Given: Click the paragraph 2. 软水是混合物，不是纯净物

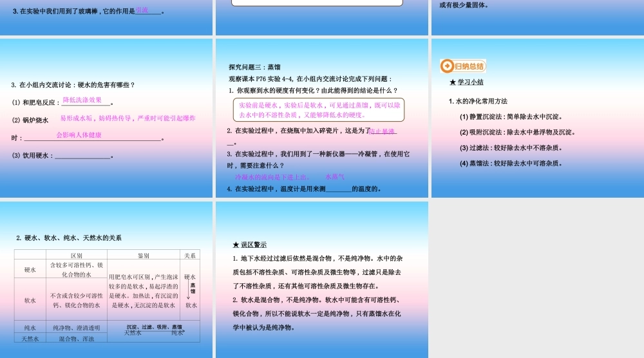Looking at the screenshot, I should click(317, 314).
